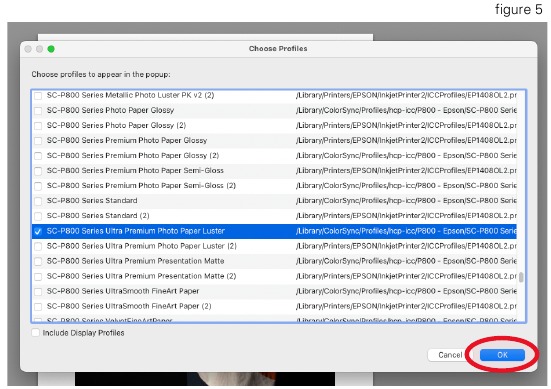Image resolution: width=551 pixels, height=389 pixels.
Task: Click file path of Ultra Premium Photo Paper Luster
Action: (x=406, y=231)
